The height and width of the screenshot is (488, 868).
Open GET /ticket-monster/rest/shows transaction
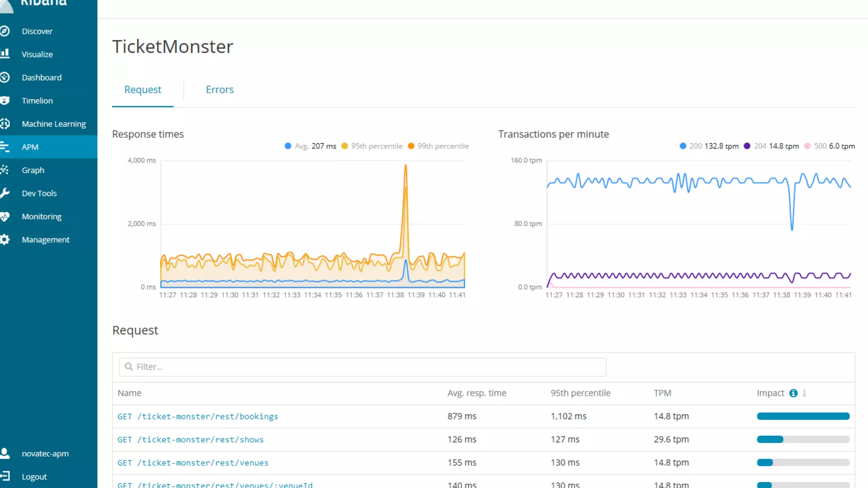point(190,440)
